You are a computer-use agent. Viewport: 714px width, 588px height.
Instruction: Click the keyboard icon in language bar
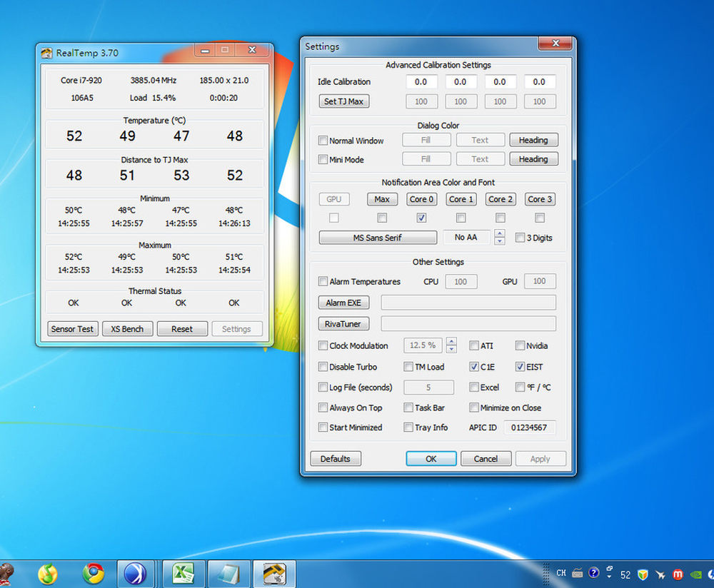pyautogui.click(x=578, y=573)
